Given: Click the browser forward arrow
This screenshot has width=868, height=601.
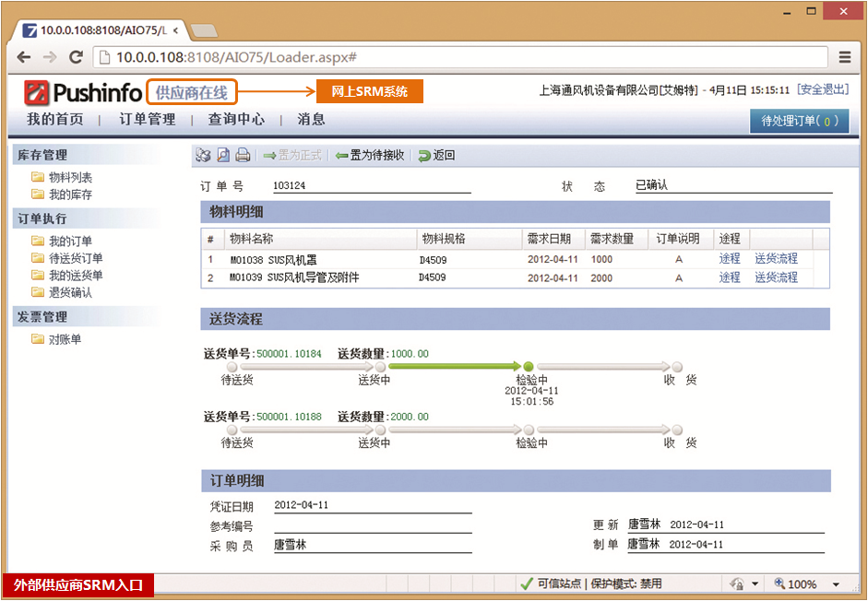Looking at the screenshot, I should [50, 57].
